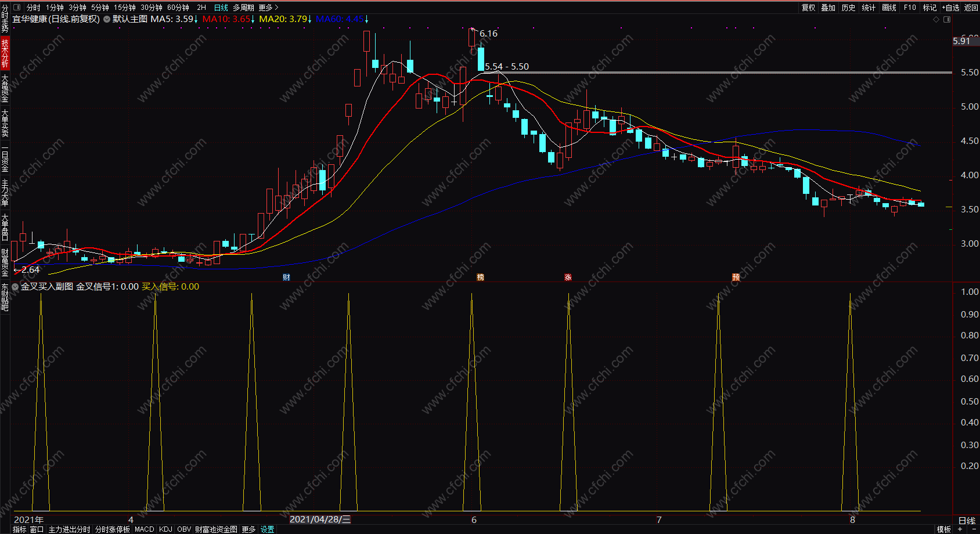Toggle 复权 price adjustment
The image size is (980, 534).
click(808, 8)
